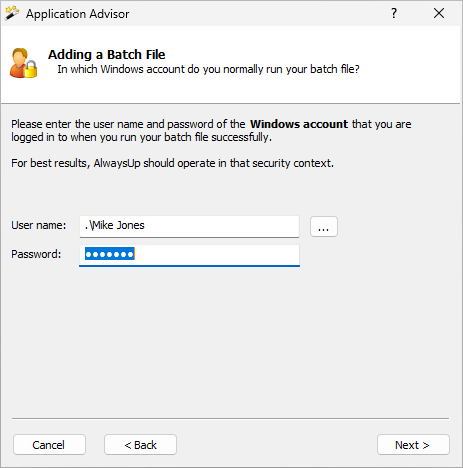
Task: Click the "In which Windows account" subtitle
Action: (208, 69)
